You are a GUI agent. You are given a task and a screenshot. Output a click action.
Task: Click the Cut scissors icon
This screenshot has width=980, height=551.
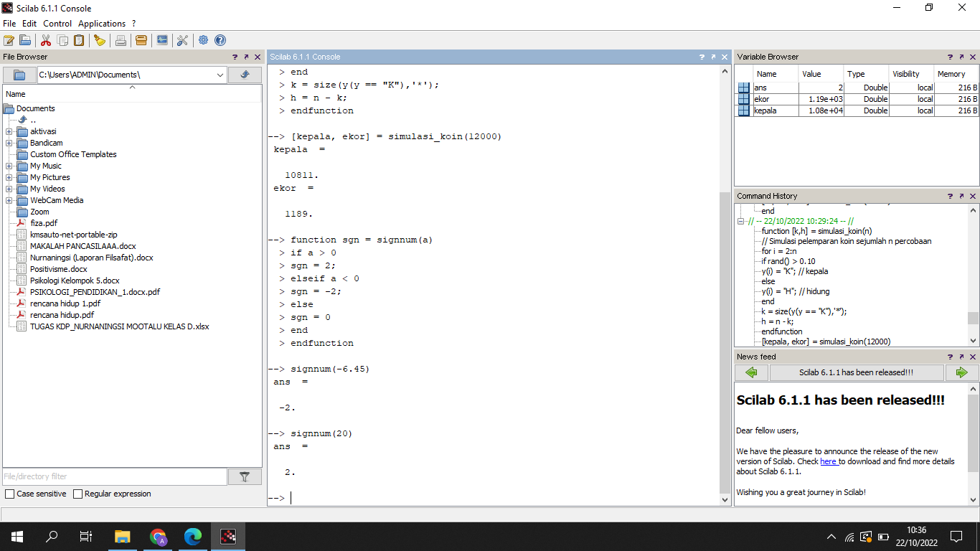tap(46, 40)
